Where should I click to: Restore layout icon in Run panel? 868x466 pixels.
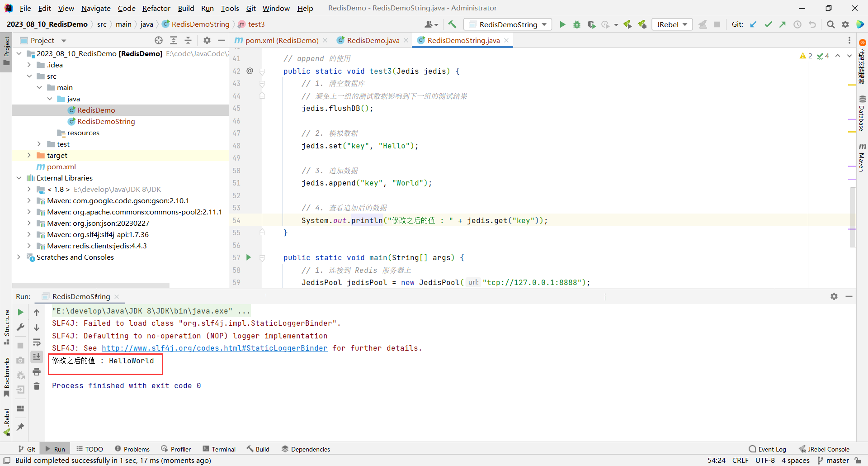coord(20,408)
